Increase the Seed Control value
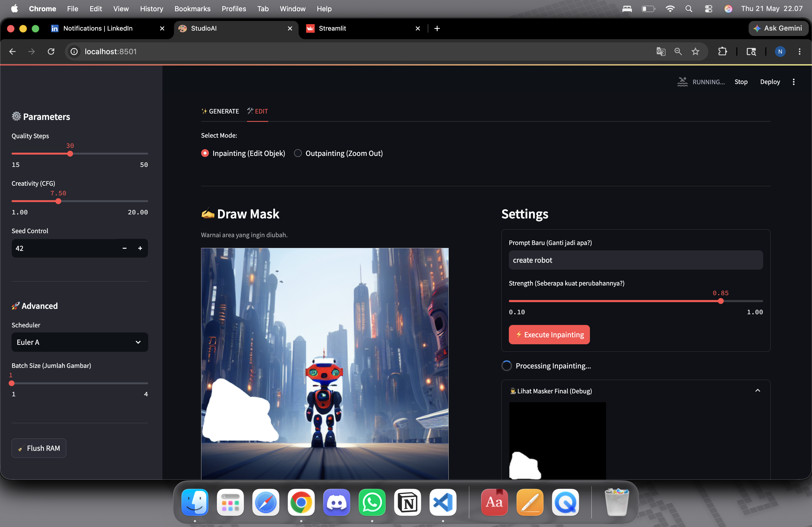812x527 pixels. click(140, 248)
